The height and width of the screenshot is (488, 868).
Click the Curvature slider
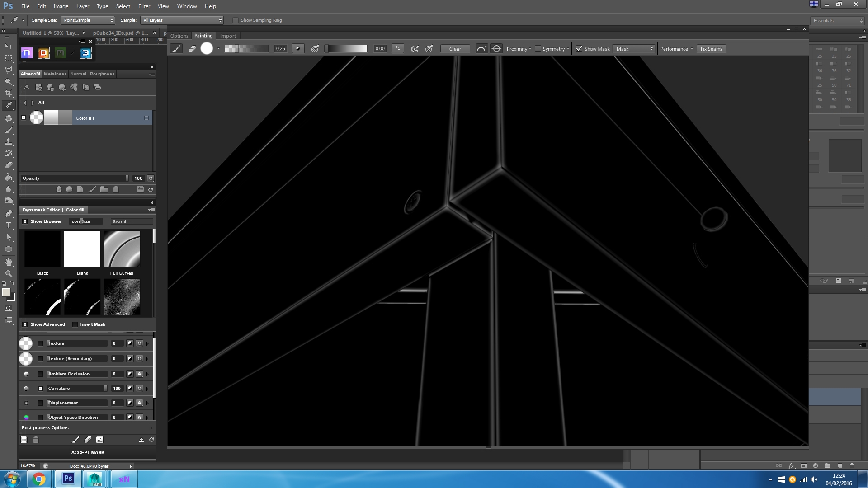coord(77,389)
